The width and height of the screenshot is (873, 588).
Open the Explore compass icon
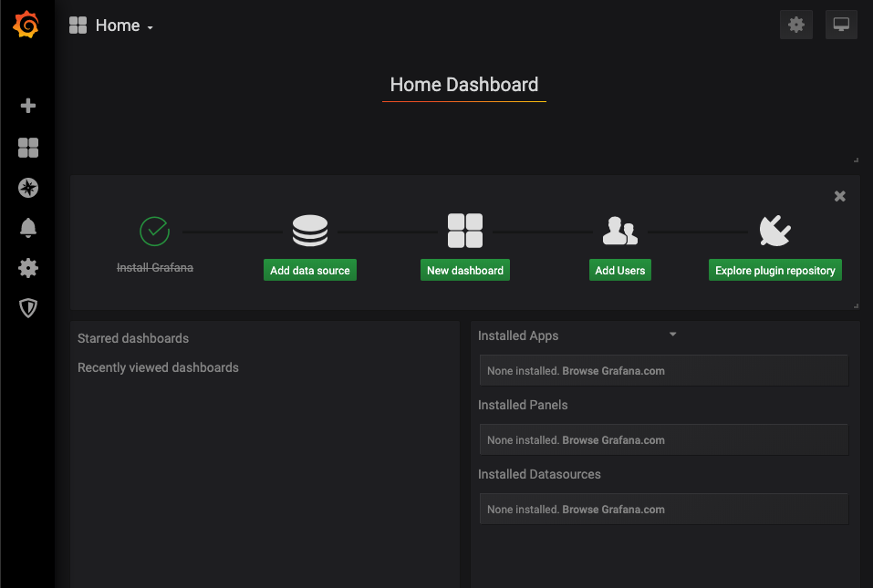coord(28,188)
